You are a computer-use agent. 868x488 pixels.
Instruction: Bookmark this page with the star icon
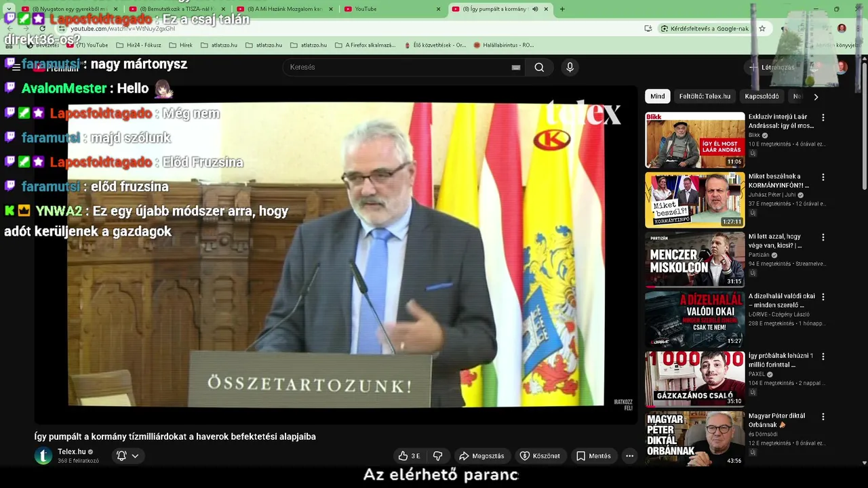(762, 28)
